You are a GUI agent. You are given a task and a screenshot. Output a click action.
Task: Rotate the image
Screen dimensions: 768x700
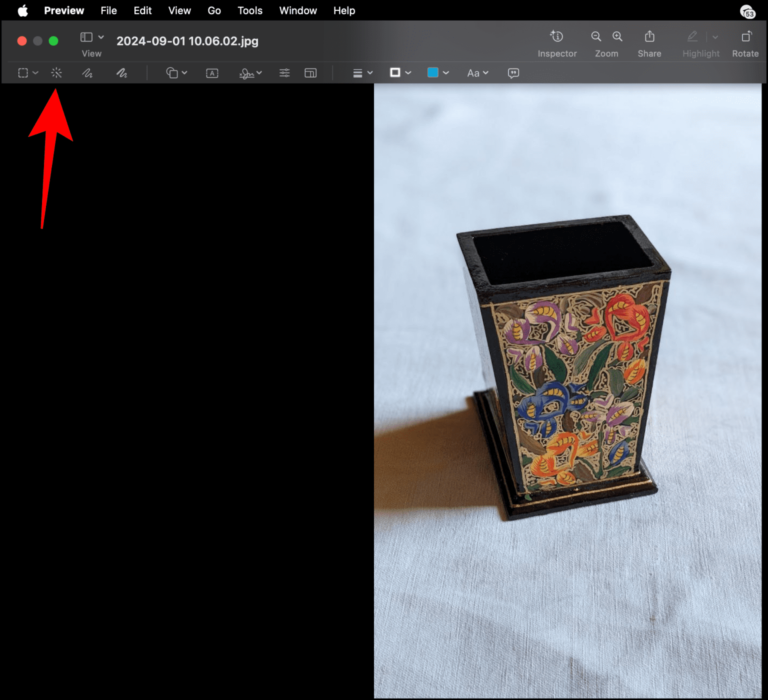[745, 36]
